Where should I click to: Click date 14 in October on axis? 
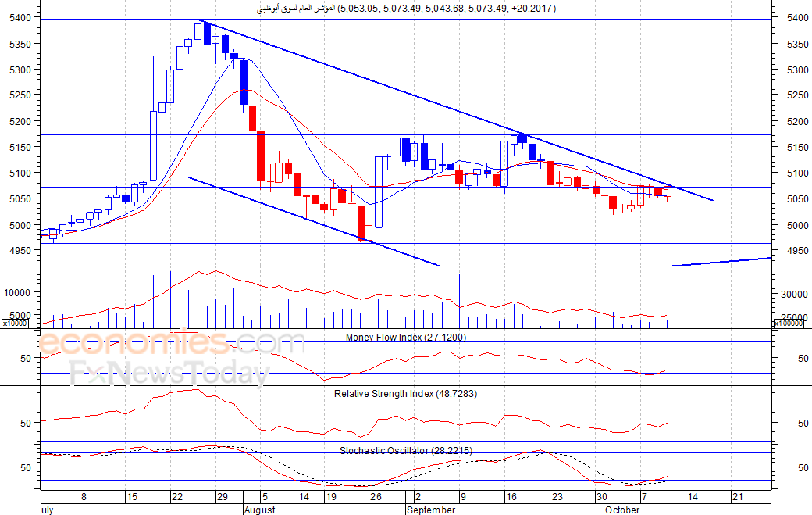point(693,497)
